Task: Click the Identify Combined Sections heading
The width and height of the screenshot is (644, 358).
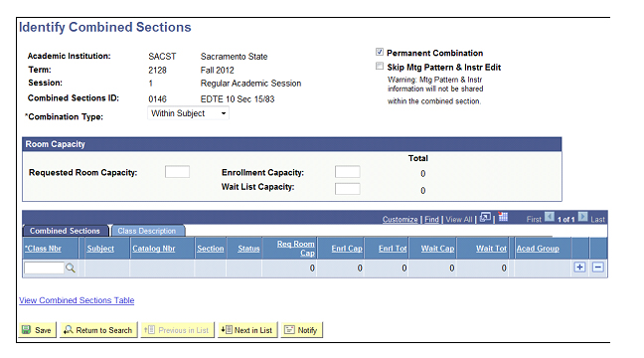Action: (105, 27)
